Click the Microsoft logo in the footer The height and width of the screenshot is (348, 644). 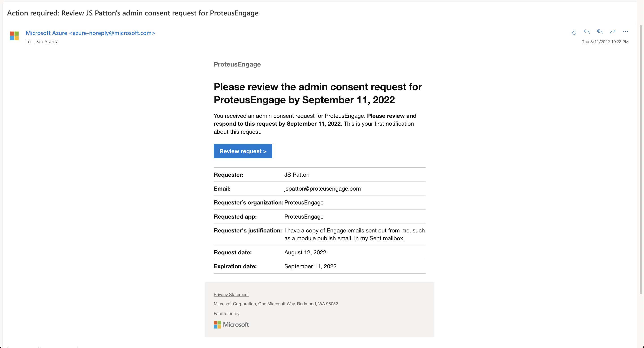tap(231, 324)
